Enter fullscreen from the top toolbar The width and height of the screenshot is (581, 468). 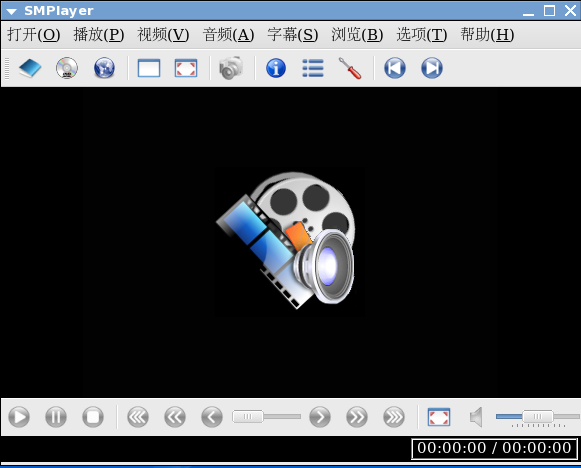186,68
